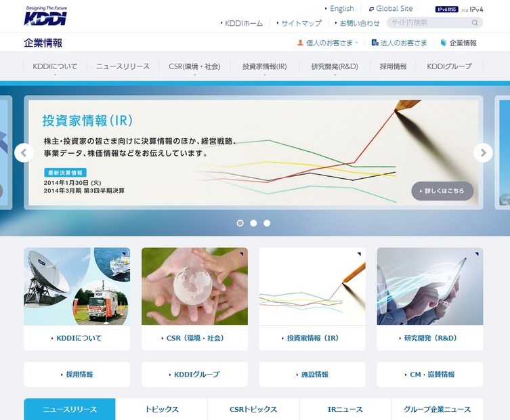
Task: Click the 企業情報 page heading
Action: pyautogui.click(x=43, y=43)
